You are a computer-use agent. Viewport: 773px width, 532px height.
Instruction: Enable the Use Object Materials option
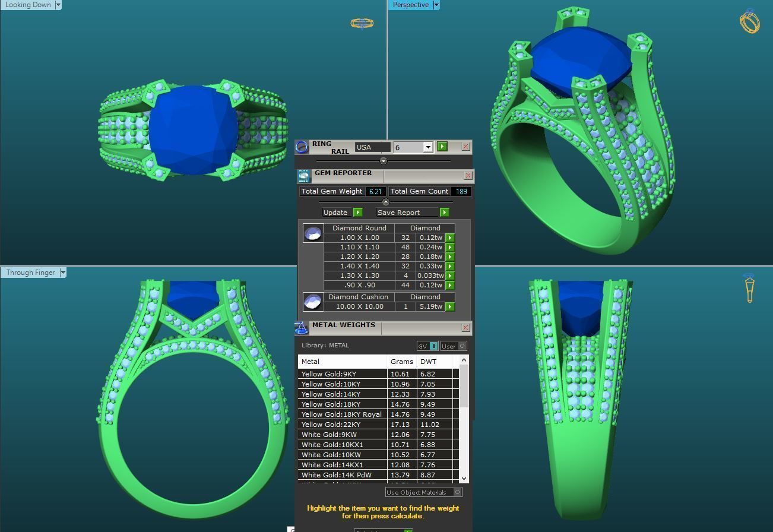(457, 492)
